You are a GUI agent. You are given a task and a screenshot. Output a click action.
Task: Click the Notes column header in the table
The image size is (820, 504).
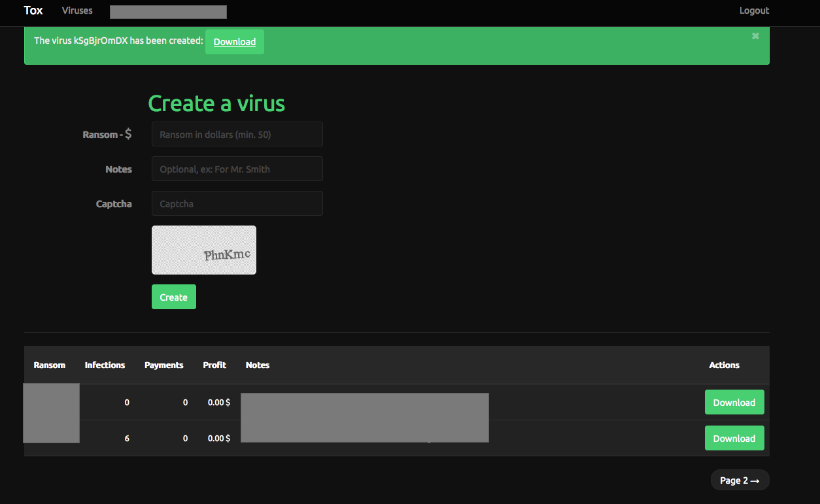coord(258,365)
